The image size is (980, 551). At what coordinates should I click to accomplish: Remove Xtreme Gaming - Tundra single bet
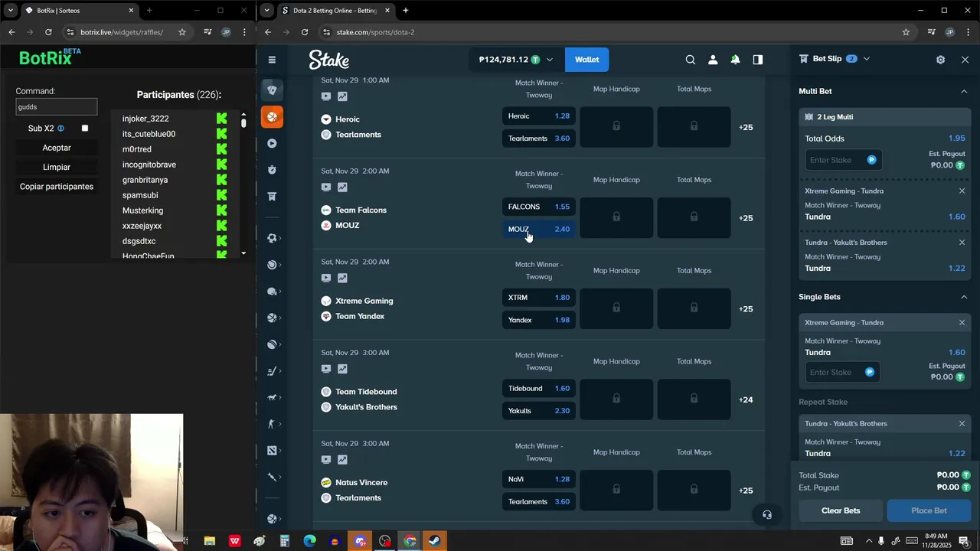click(962, 323)
